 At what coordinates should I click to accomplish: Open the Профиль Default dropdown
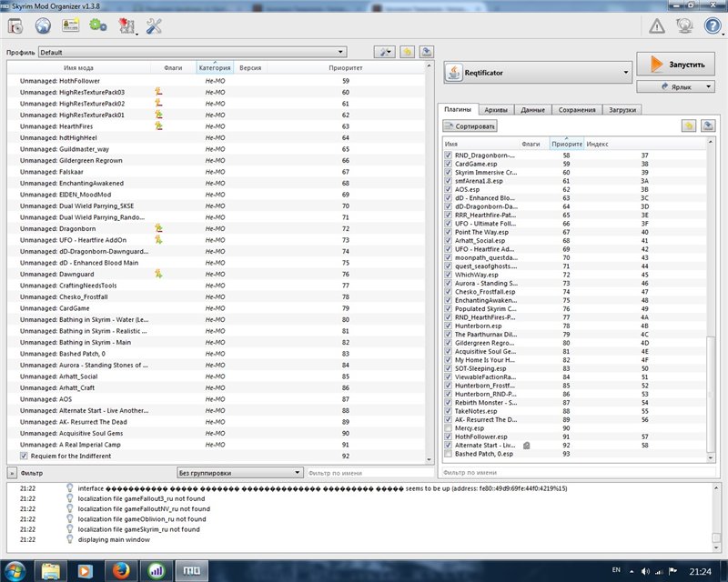click(x=193, y=52)
